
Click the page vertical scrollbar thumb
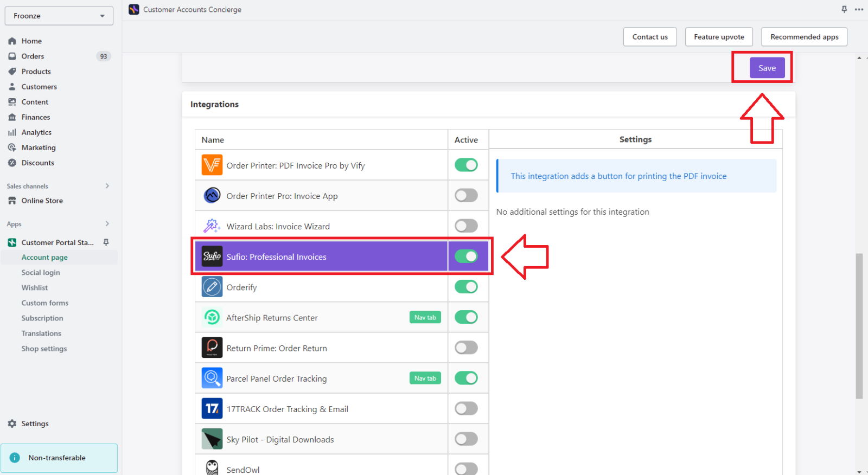[x=859, y=326]
